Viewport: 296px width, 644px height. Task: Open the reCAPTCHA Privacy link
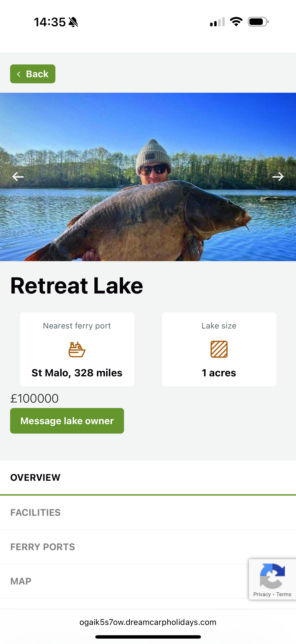(262, 594)
